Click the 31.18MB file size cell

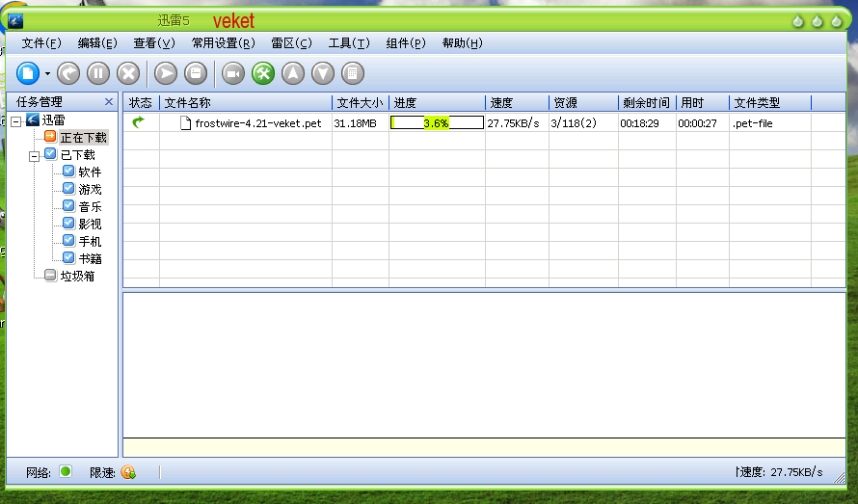click(x=355, y=123)
